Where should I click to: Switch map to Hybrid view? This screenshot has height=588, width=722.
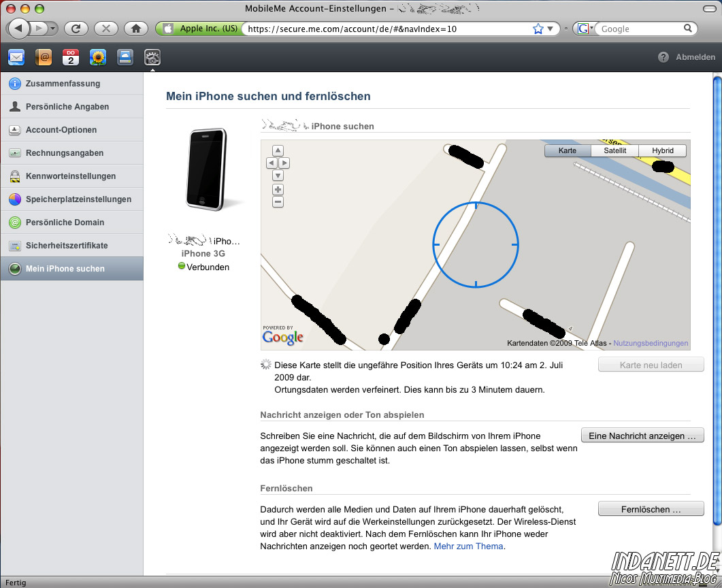(x=663, y=150)
